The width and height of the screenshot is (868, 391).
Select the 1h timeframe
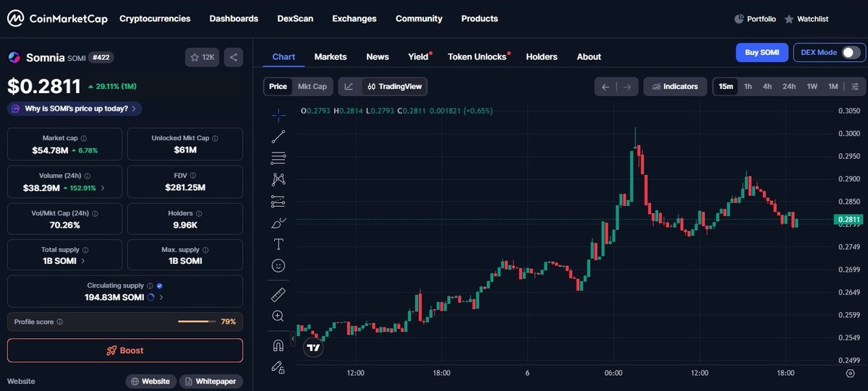[748, 87]
